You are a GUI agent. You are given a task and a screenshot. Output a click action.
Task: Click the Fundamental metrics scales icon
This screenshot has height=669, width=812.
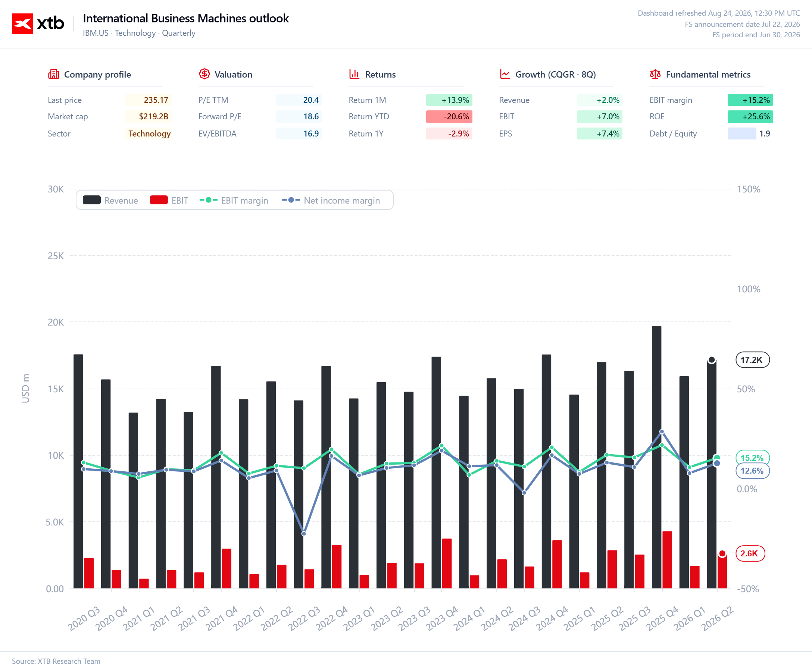655,74
